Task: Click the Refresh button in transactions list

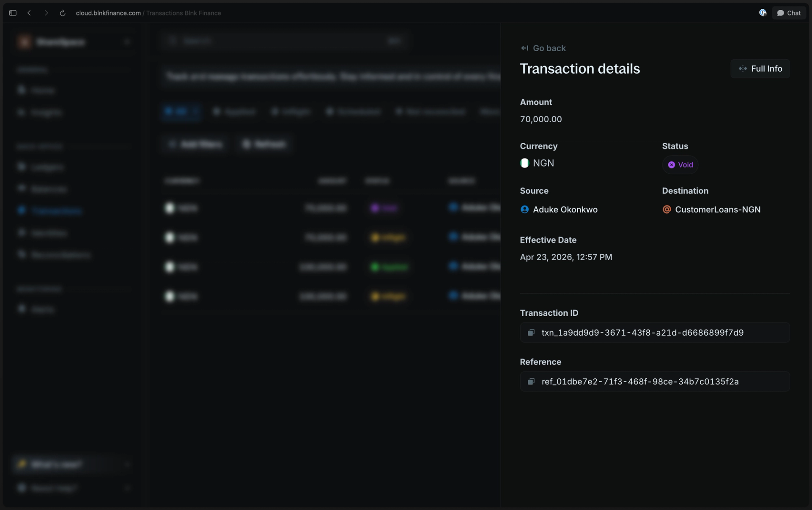Action: coord(264,144)
